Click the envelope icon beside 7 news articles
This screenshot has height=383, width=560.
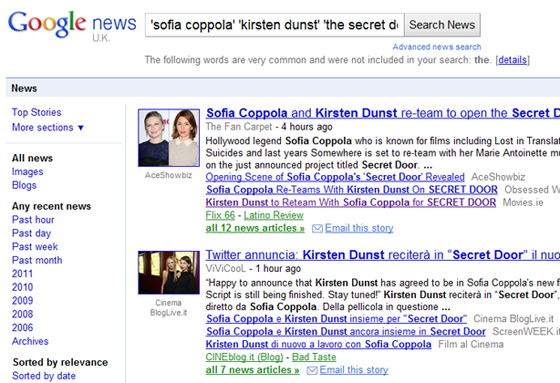coord(312,370)
